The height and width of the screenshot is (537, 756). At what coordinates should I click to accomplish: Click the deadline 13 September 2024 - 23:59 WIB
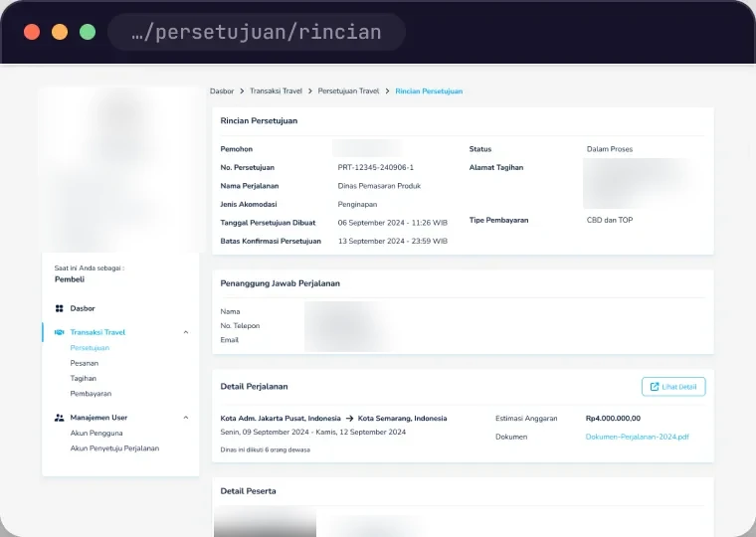[x=393, y=241]
